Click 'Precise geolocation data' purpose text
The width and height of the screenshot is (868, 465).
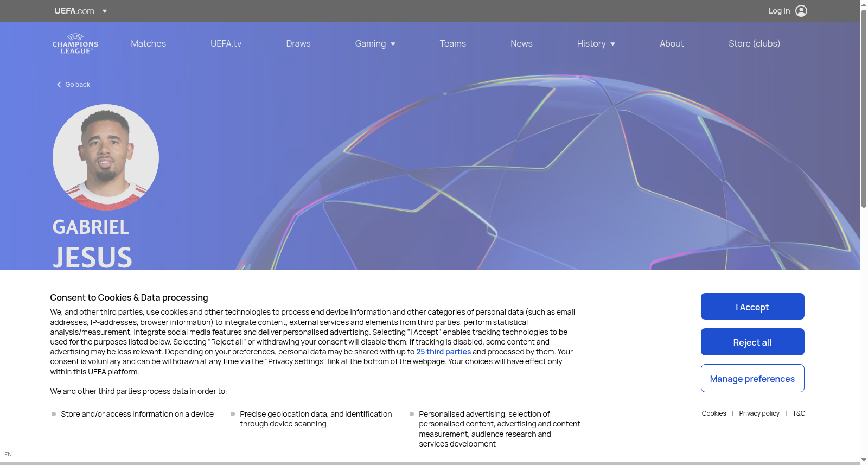tap(316, 419)
